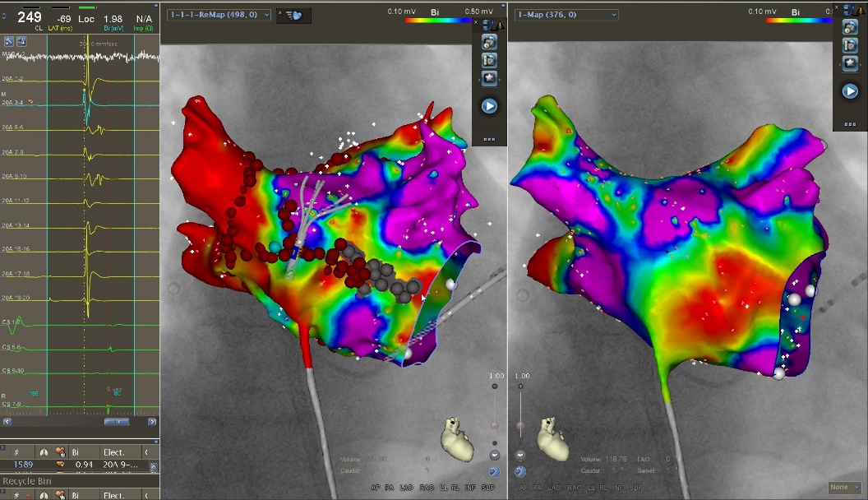Image resolution: width=868 pixels, height=500 pixels.
Task: Click the wrench tool icon above ECG traces
Action: (x=9, y=41)
